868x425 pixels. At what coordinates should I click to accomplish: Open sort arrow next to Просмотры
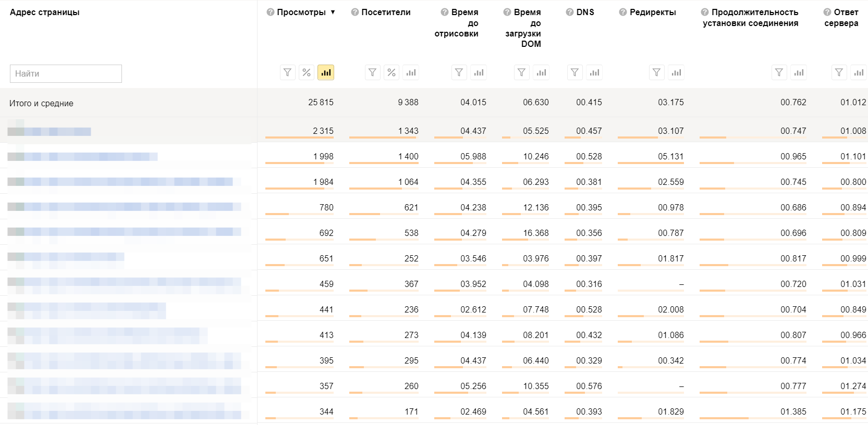tap(333, 12)
